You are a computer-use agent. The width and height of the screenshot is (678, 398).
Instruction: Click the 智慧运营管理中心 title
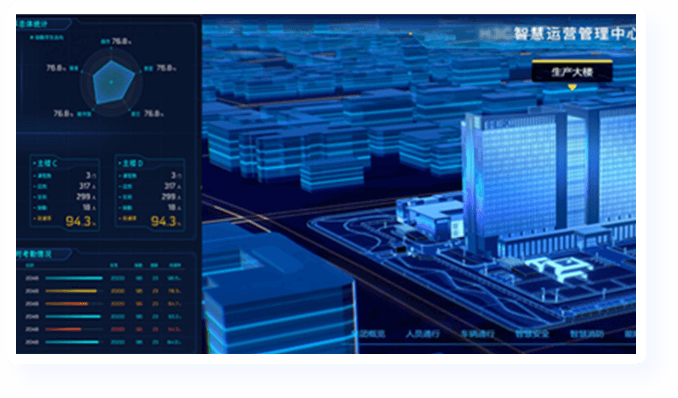tap(574, 33)
